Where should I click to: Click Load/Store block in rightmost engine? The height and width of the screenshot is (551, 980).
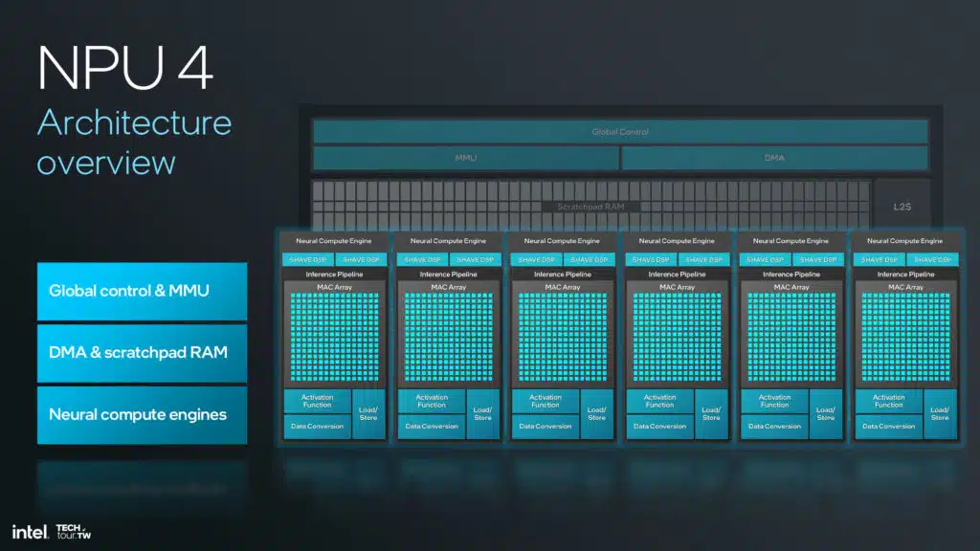click(x=940, y=414)
